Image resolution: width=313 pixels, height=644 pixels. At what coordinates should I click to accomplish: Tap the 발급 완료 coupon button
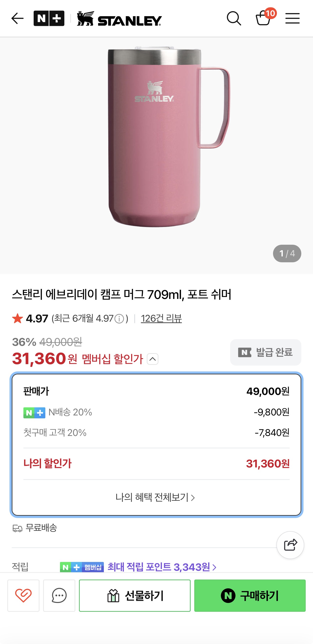(x=265, y=352)
